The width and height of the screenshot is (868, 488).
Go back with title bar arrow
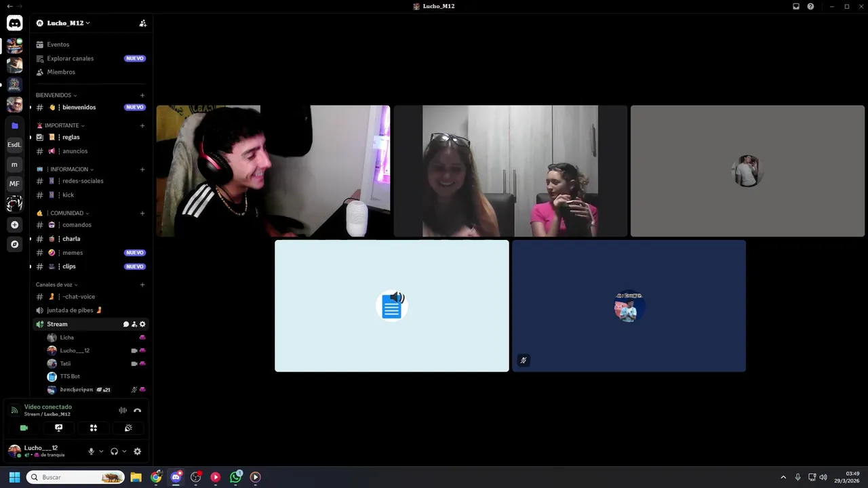[9, 6]
